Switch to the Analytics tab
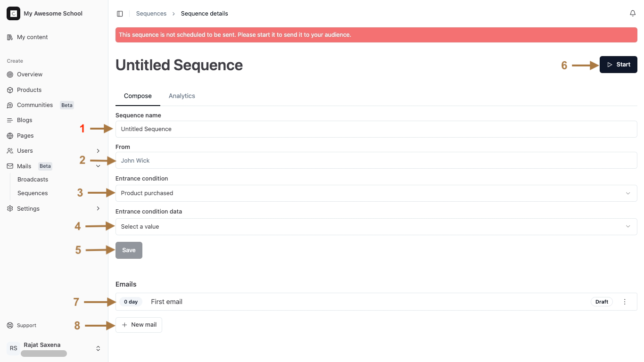 pyautogui.click(x=182, y=96)
